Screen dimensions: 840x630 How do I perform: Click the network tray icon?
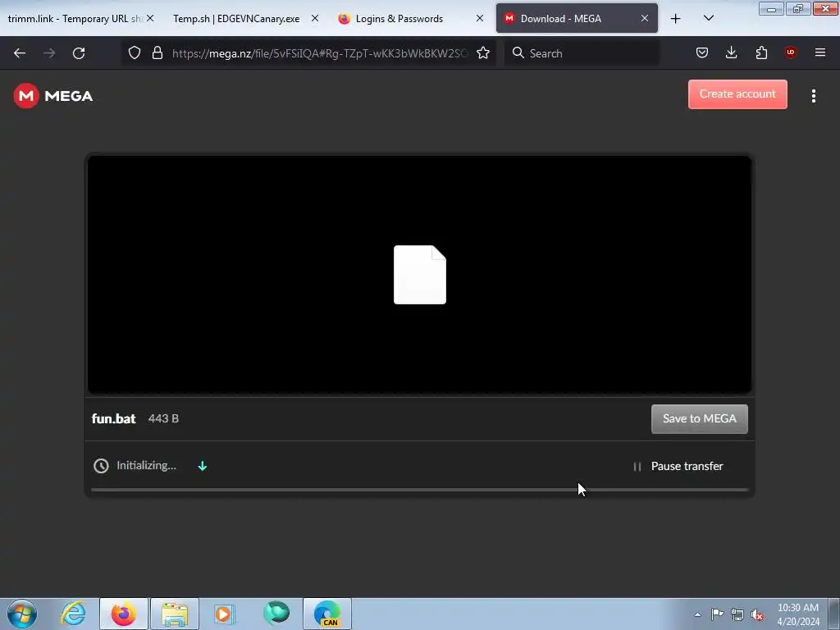coord(737,614)
